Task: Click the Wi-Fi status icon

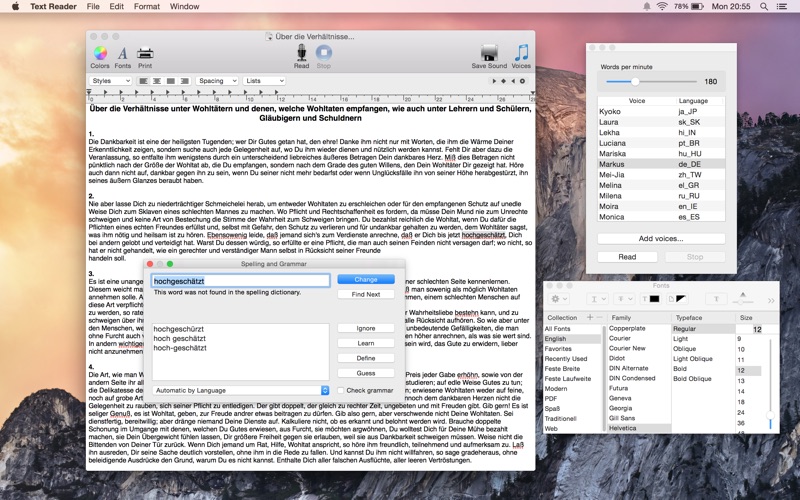Action: tap(662, 7)
